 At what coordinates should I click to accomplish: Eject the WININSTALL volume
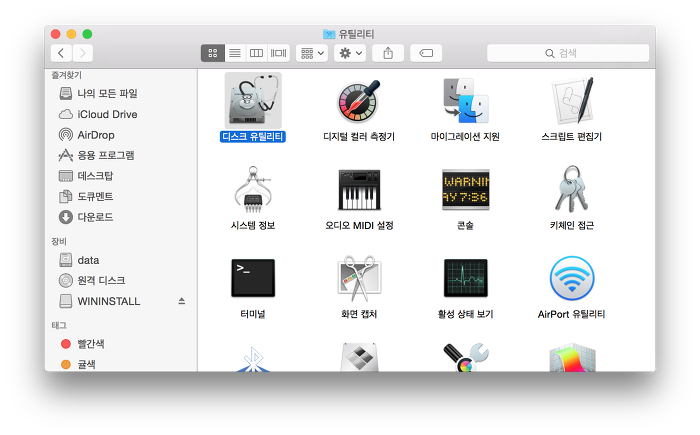[182, 301]
